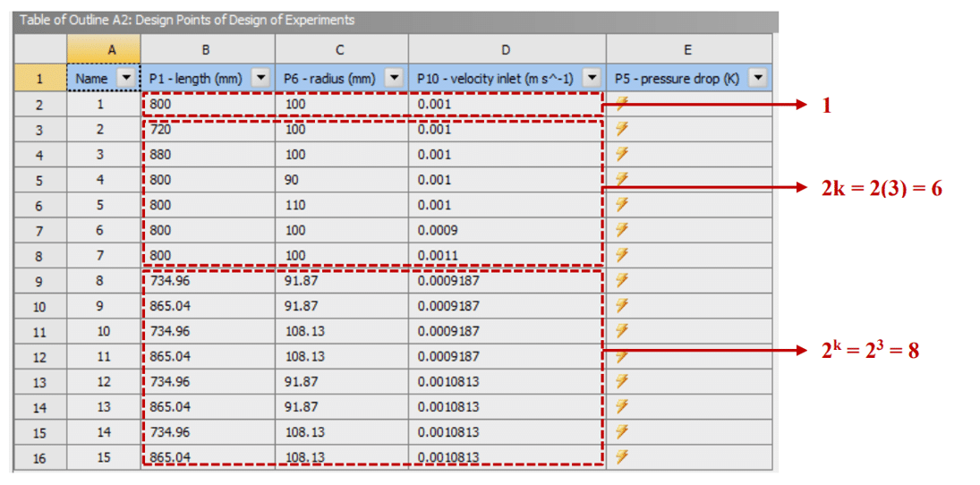Image resolution: width=980 pixels, height=485 pixels.
Task: Click the lightning icon for design point 1
Action: click(620, 105)
